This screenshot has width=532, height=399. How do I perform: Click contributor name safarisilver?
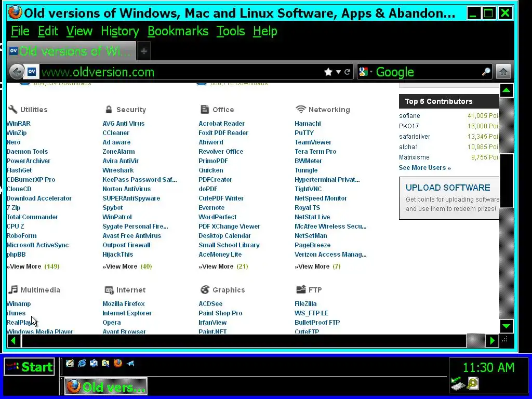pyautogui.click(x=415, y=137)
